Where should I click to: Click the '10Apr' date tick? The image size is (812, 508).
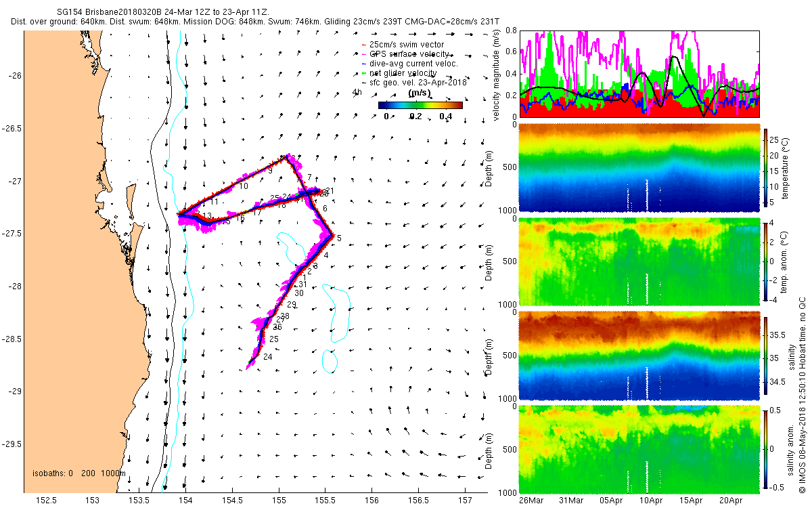pos(650,501)
